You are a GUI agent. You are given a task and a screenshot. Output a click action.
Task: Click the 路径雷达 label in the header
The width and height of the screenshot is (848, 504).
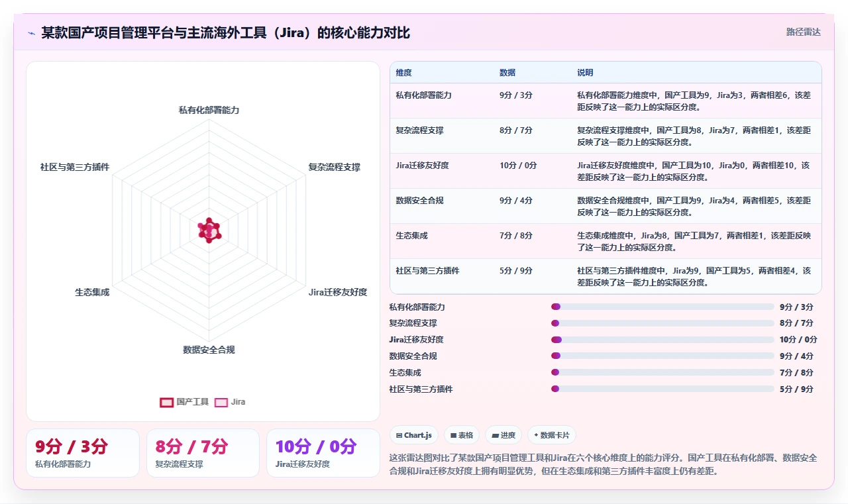click(803, 32)
